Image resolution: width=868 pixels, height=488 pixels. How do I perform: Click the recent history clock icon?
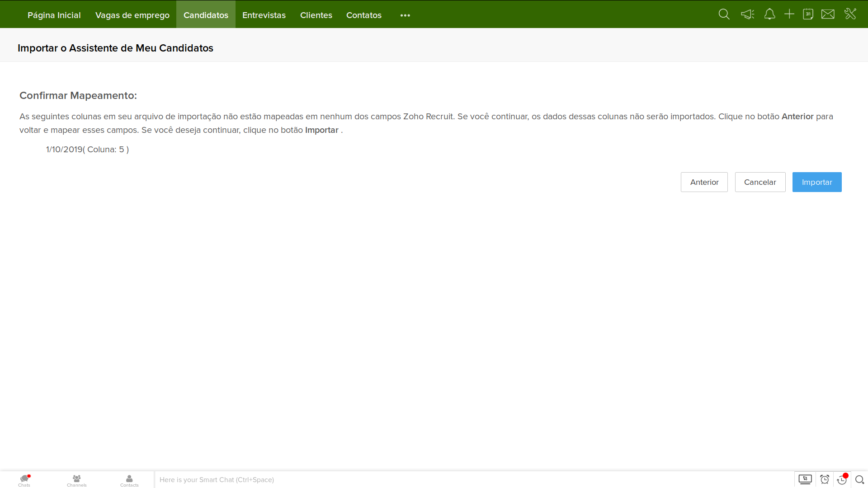coord(842,479)
